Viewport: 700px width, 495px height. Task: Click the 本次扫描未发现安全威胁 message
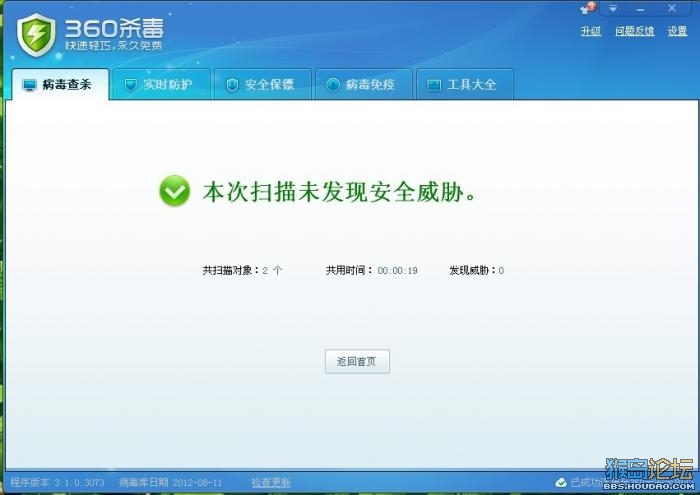(340, 192)
